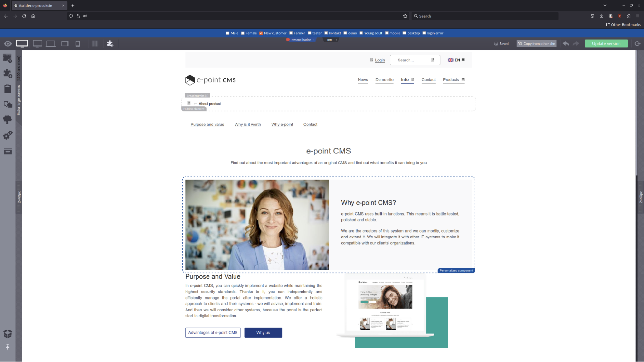Viewport: 644px width, 362px height.
Task: Select the Why e-point tab
Action: point(282,125)
